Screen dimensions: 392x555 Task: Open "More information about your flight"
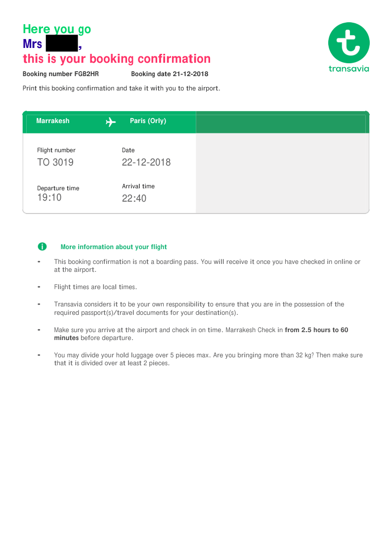point(114,247)
